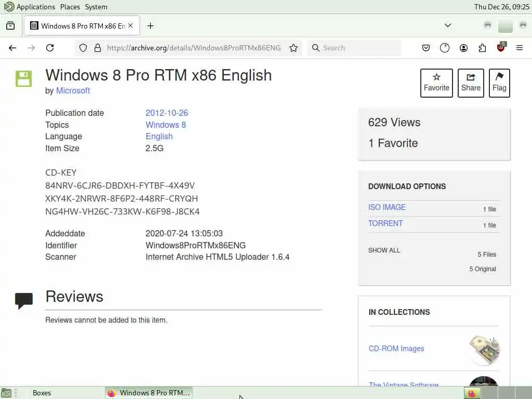View site security padlock info
532x399 pixels.
[98, 48]
